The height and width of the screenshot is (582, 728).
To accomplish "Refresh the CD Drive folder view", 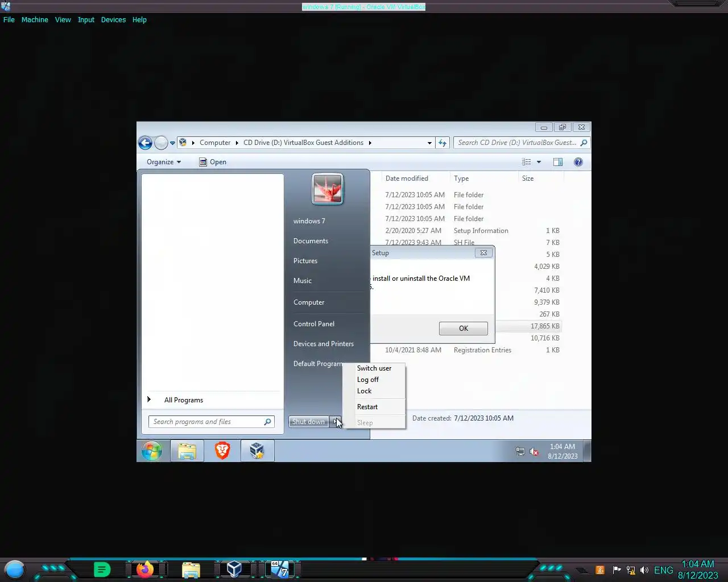I will 442,143.
